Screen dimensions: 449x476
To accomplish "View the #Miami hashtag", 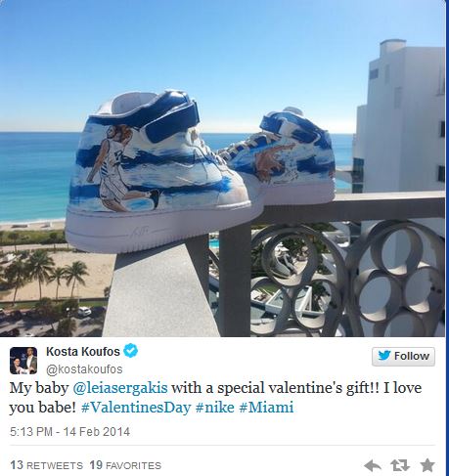I will click(266, 408).
